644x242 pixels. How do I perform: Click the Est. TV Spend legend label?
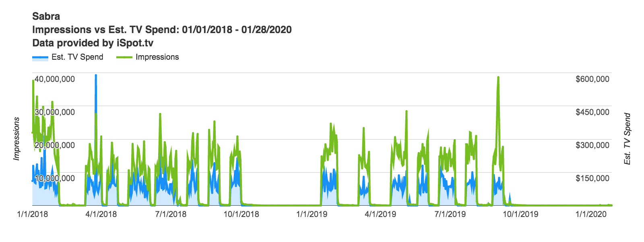[x=77, y=57]
